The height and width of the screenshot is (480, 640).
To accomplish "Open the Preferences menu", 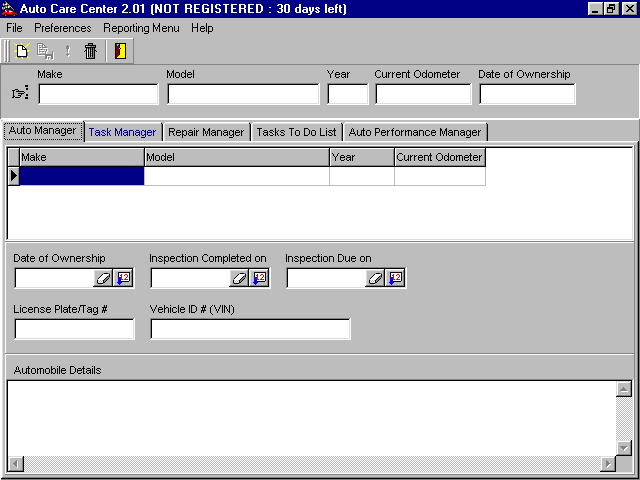I will tap(63, 28).
